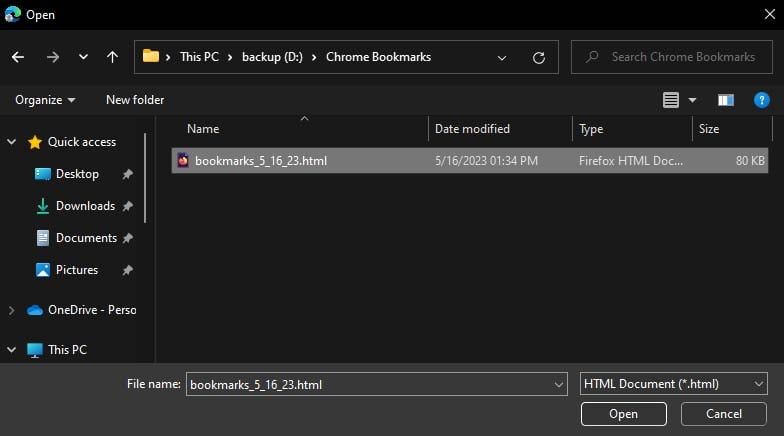784x436 pixels.
Task: Click date cell 5/16/2023 01:34 PM
Action: 486,160
